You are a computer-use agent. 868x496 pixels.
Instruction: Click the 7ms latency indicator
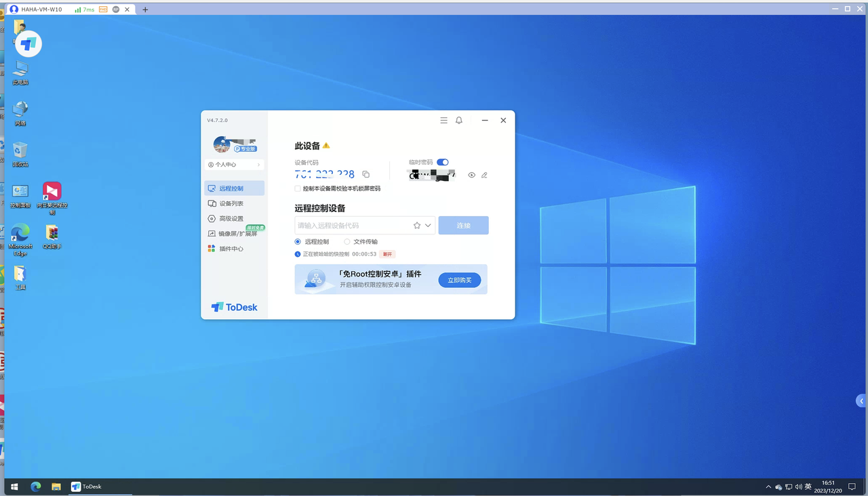coord(85,9)
